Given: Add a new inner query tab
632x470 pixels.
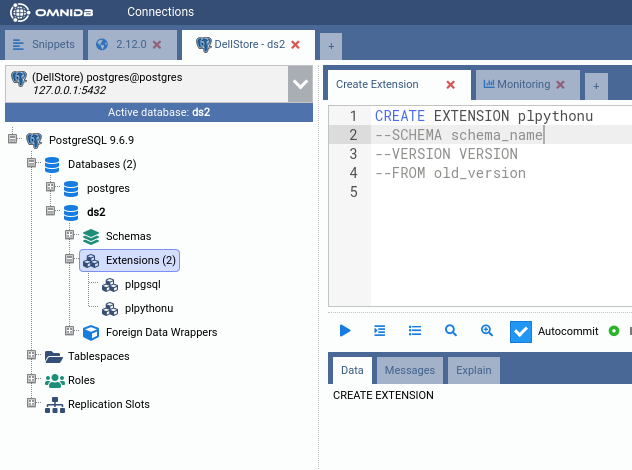Looking at the screenshot, I should coord(595,86).
